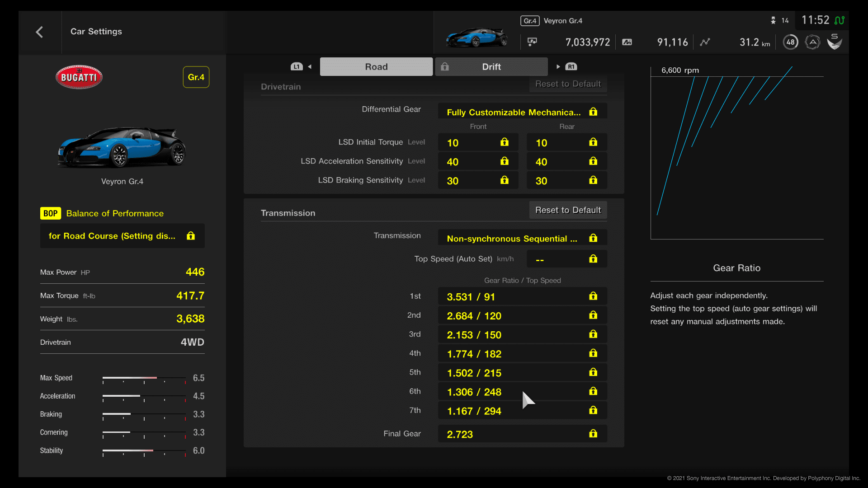
Task: Adjust Front LSD Acceleration Sensitivity value
Action: point(478,161)
